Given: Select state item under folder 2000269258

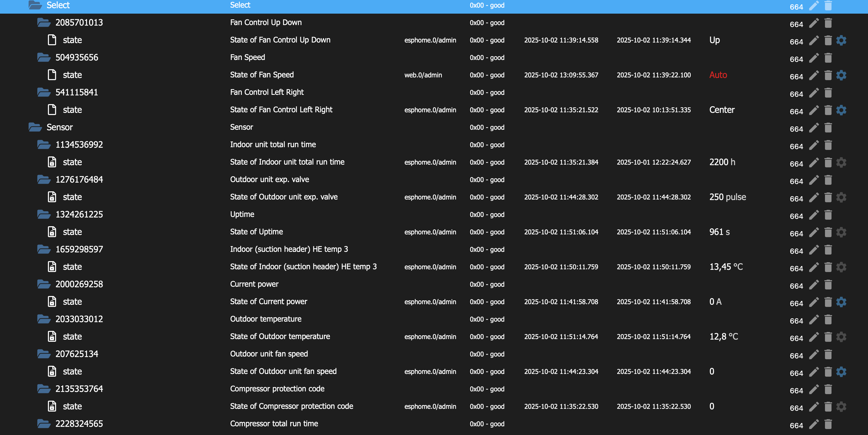Looking at the screenshot, I should coord(72,302).
